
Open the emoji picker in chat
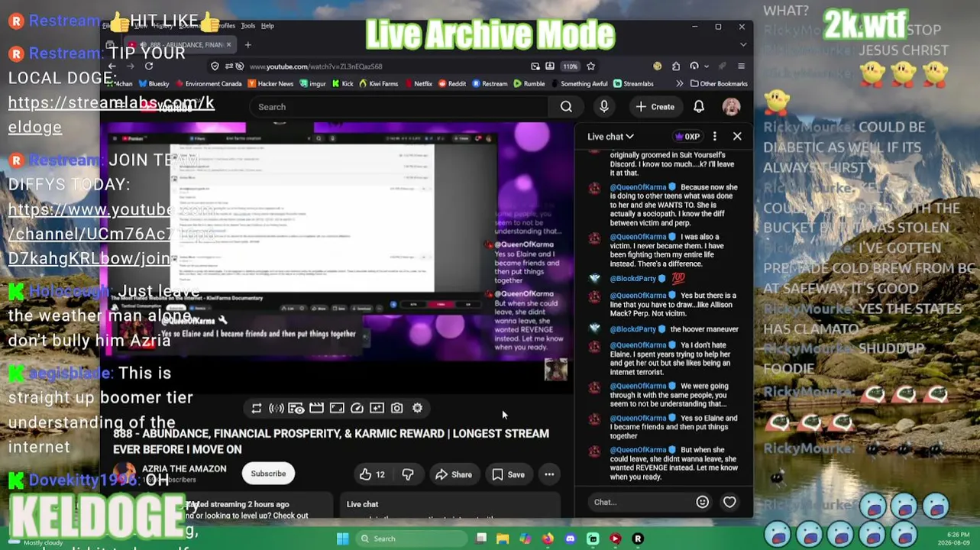click(703, 502)
